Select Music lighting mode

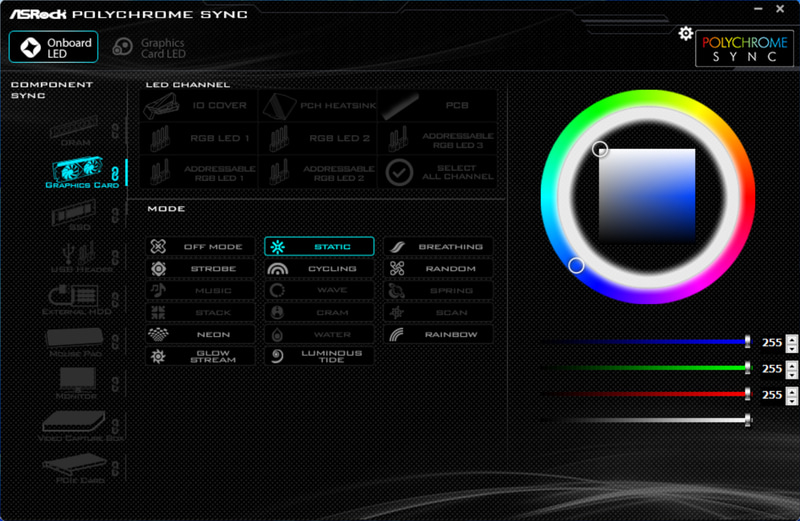pyautogui.click(x=200, y=290)
